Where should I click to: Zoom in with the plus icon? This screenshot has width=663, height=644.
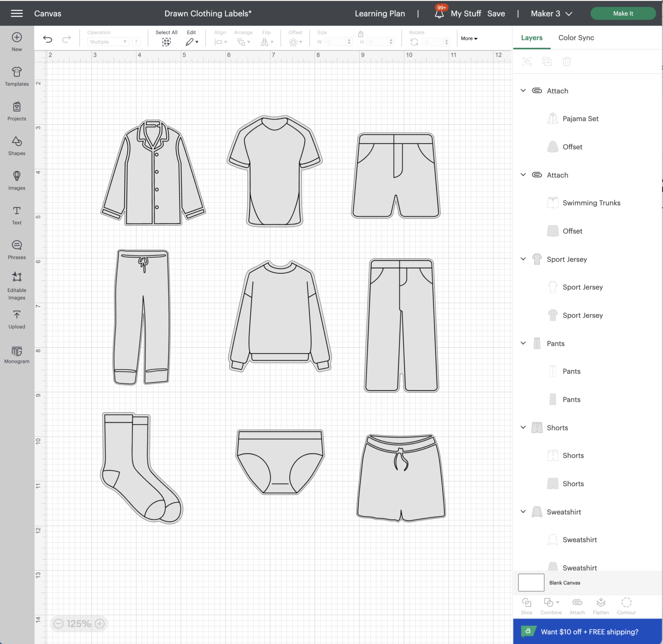click(100, 624)
